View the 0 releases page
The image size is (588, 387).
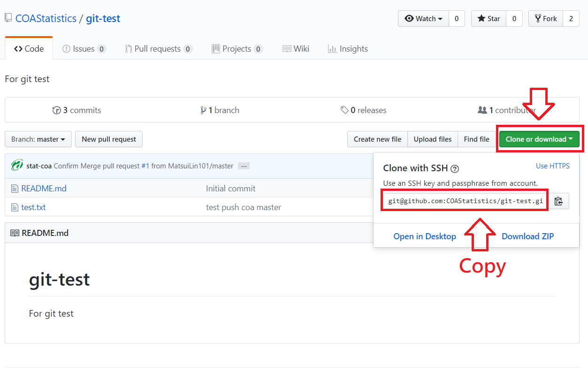[364, 110]
